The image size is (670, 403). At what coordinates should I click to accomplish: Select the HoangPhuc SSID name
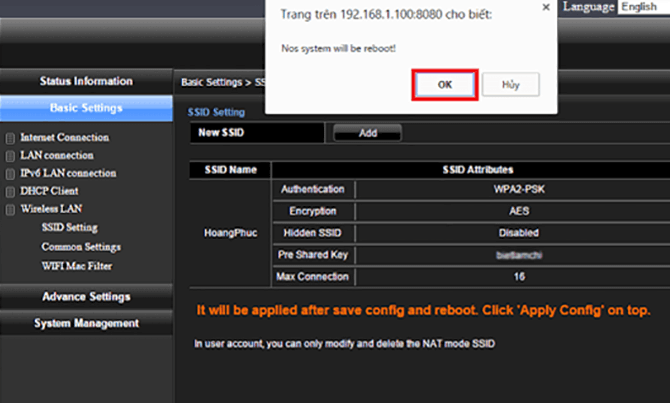pyautogui.click(x=231, y=233)
